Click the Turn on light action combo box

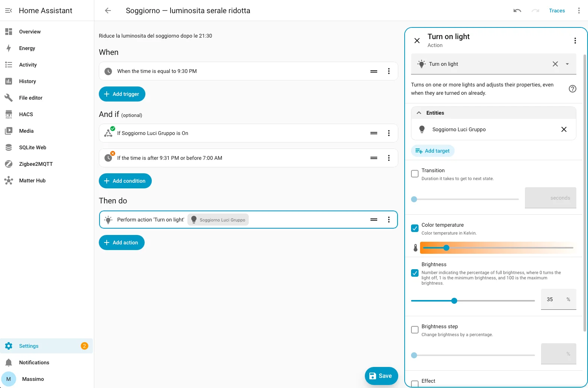tap(494, 64)
